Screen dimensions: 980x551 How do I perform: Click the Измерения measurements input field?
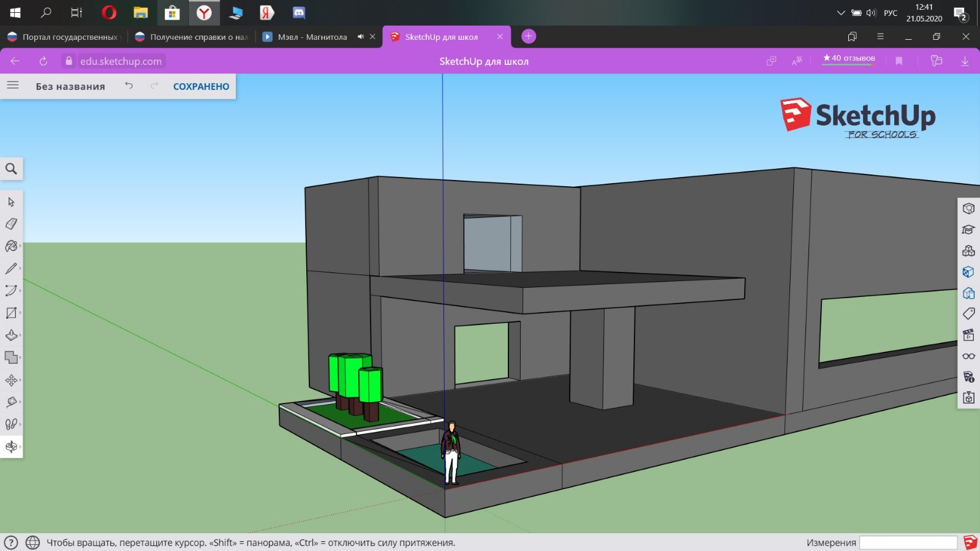pyautogui.click(x=908, y=542)
